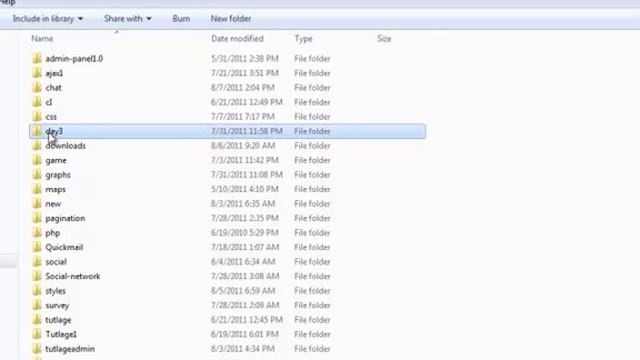Click the survey folder icon

coord(37,305)
